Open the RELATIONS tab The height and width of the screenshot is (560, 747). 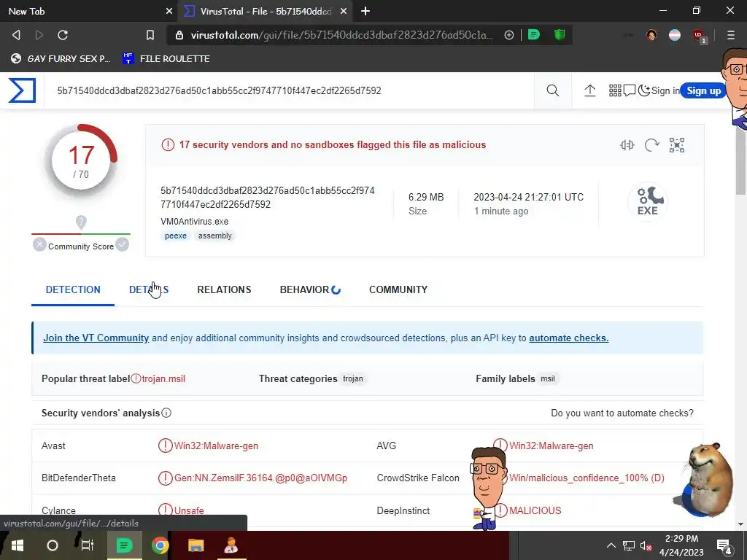point(224,289)
